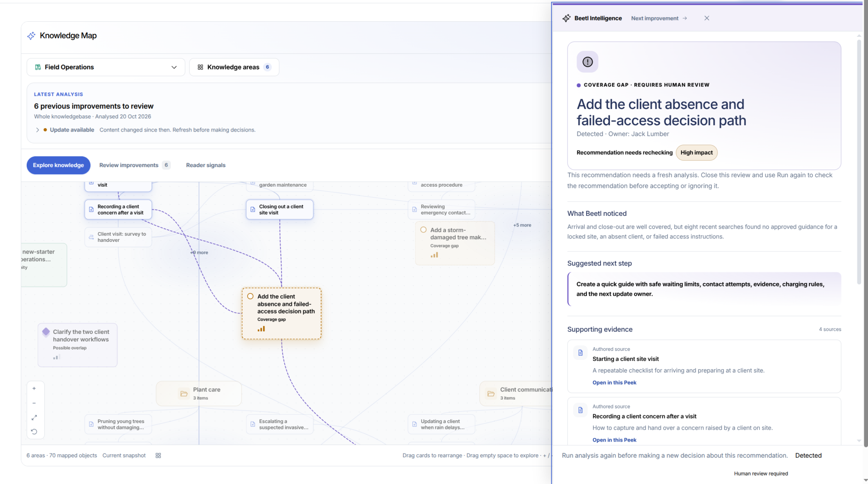Click the 4 sources count
868x484 pixels.
pyautogui.click(x=830, y=330)
